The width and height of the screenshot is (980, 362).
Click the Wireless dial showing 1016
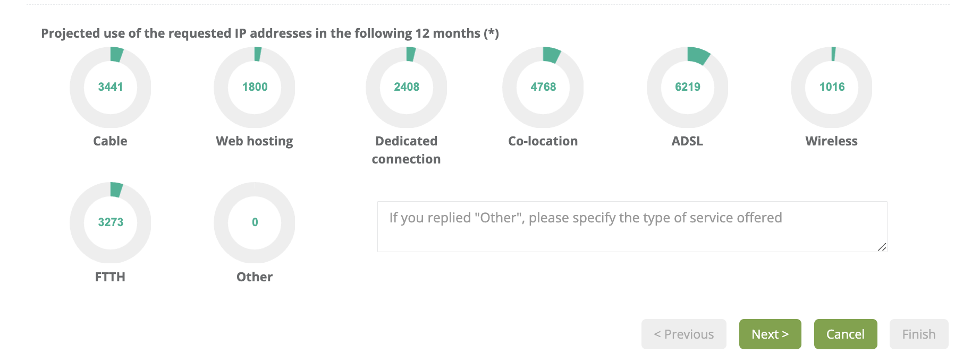832,87
